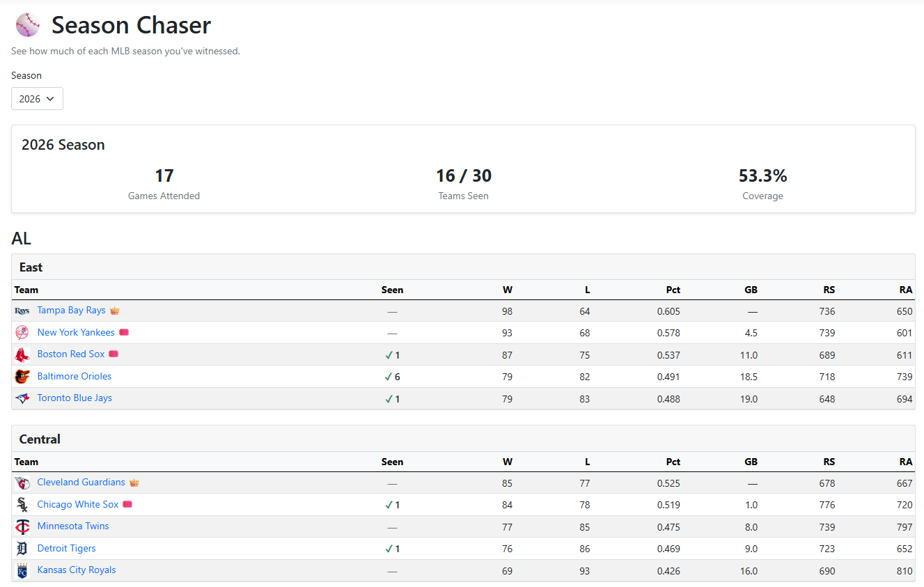Image resolution: width=924 pixels, height=587 pixels.
Task: Open the Baltimore Orioles team link
Action: [75, 376]
